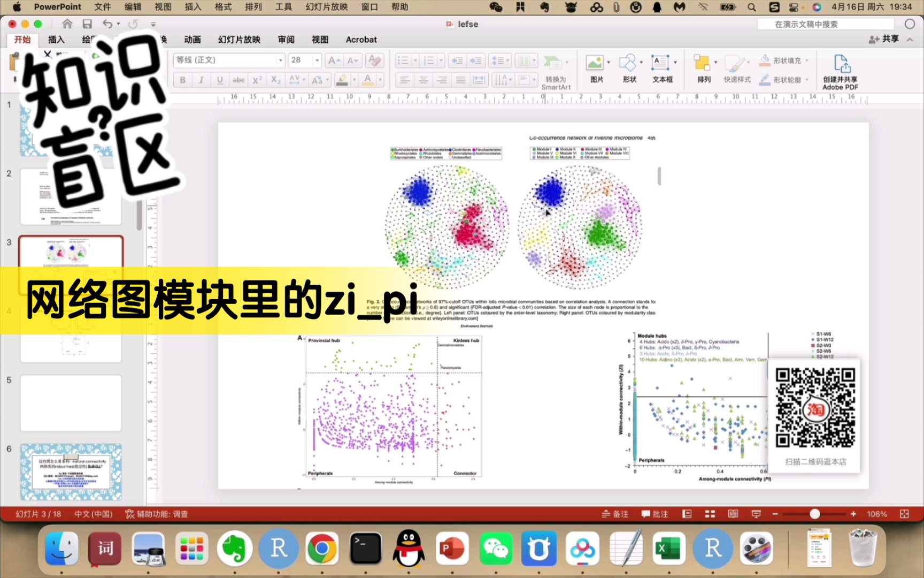
Task: Apply subscript formatting
Action: (275, 80)
